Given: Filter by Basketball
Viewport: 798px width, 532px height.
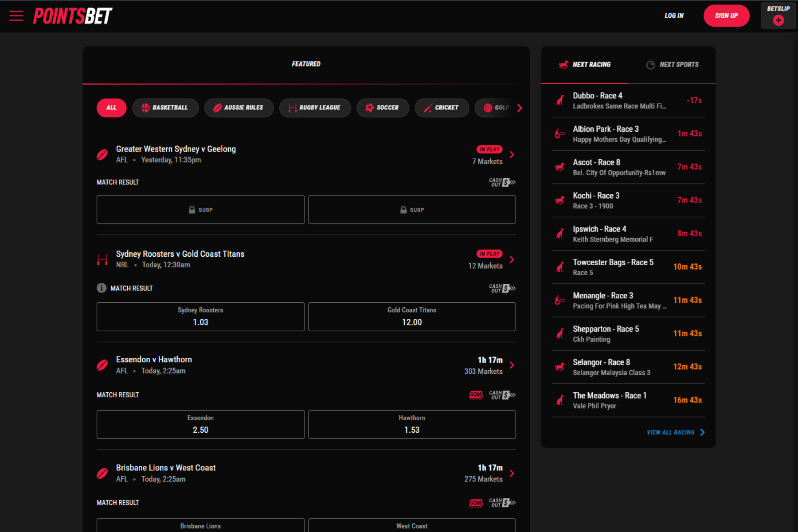Looking at the screenshot, I should pyautogui.click(x=165, y=108).
